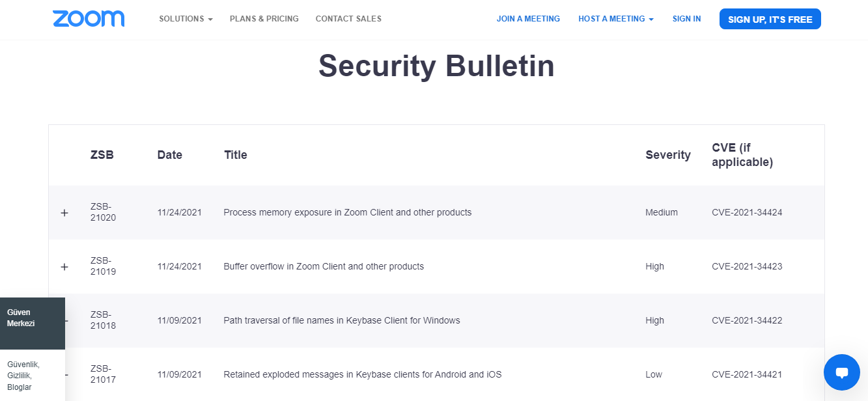Image resolution: width=868 pixels, height=401 pixels.
Task: Open Contact Sales page
Action: [348, 19]
